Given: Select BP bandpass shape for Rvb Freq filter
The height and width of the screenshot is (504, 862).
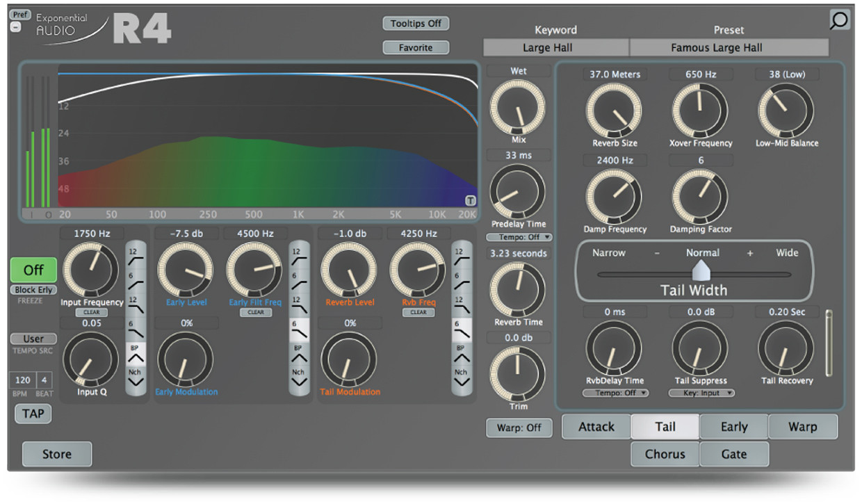Looking at the screenshot, I should (x=462, y=354).
